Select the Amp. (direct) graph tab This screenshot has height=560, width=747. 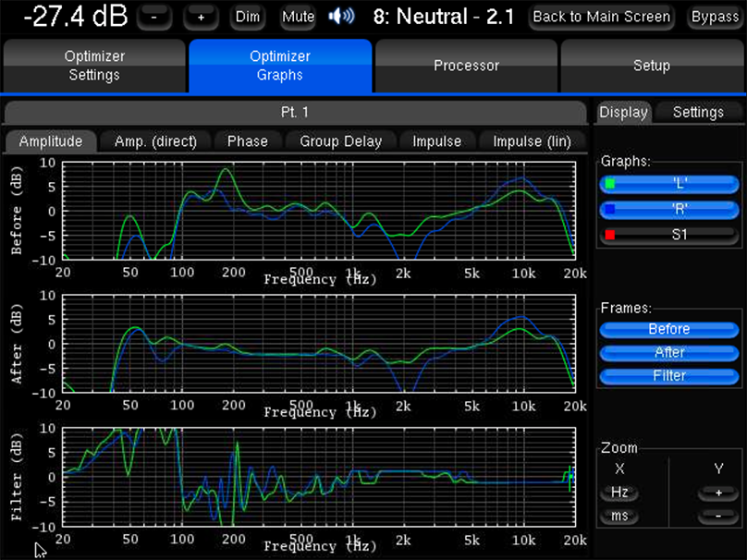tap(155, 141)
